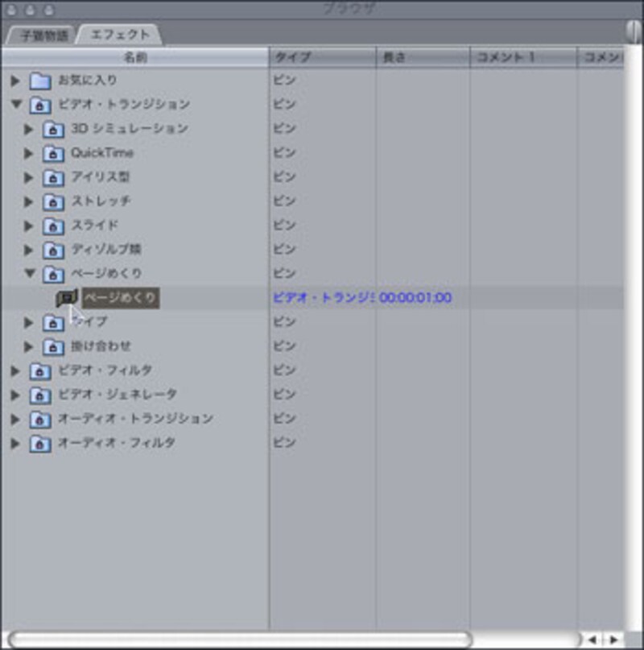Click the scroll right arrow button

click(613, 640)
